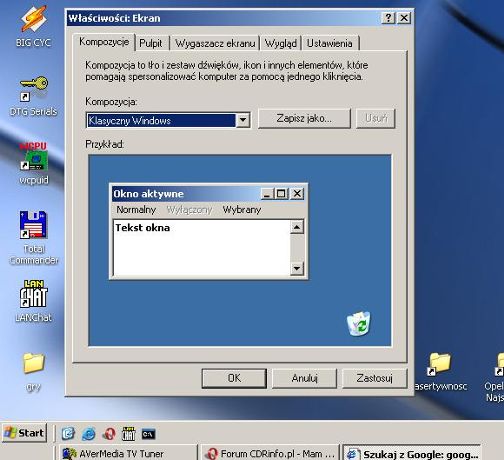Click Wybrany in preview window menu
This screenshot has width=504, height=460.
[x=242, y=210]
